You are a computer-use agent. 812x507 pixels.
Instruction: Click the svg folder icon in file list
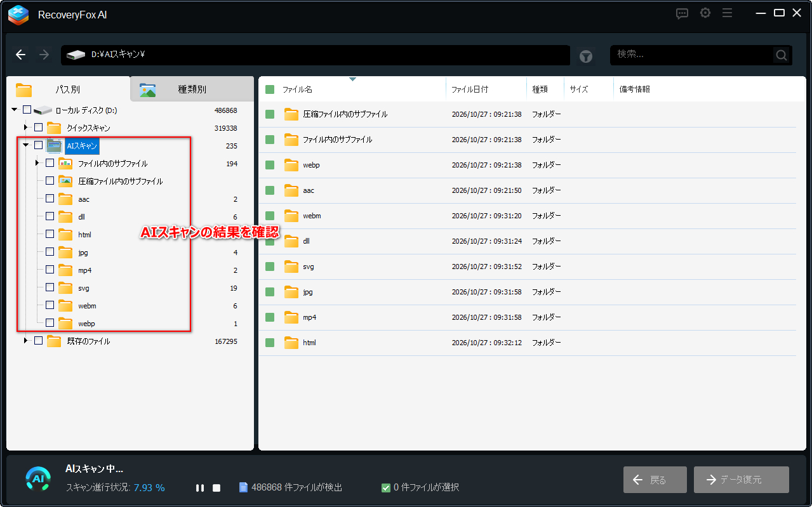291,267
